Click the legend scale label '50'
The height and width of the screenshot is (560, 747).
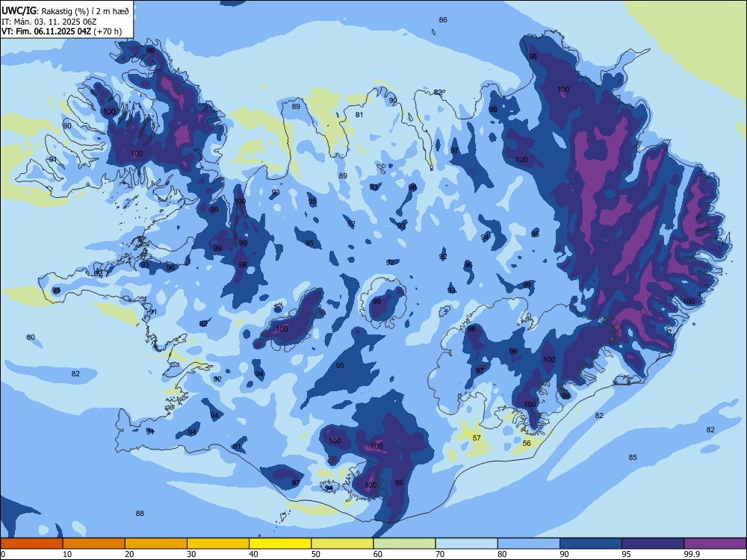click(316, 554)
